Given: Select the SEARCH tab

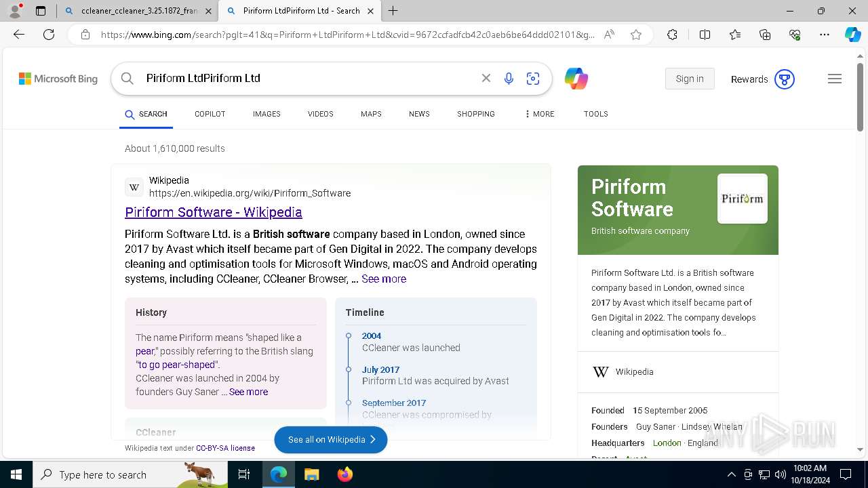Looking at the screenshot, I should (x=146, y=114).
